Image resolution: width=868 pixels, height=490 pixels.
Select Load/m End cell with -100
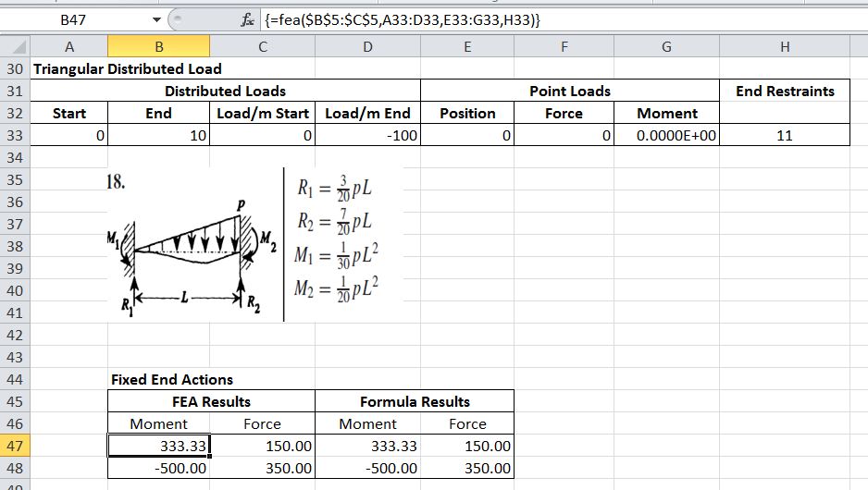pos(367,136)
